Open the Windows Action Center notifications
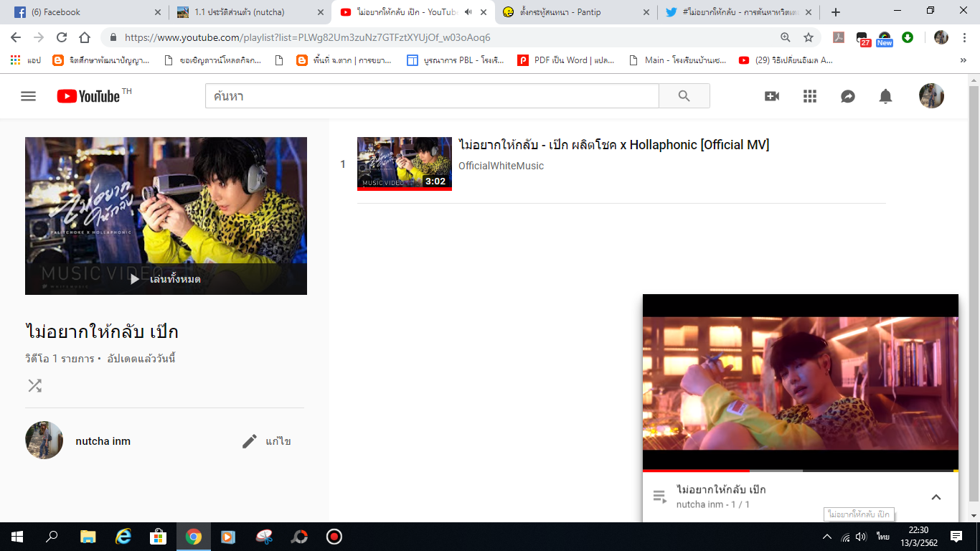This screenshot has width=980, height=551. 956,537
